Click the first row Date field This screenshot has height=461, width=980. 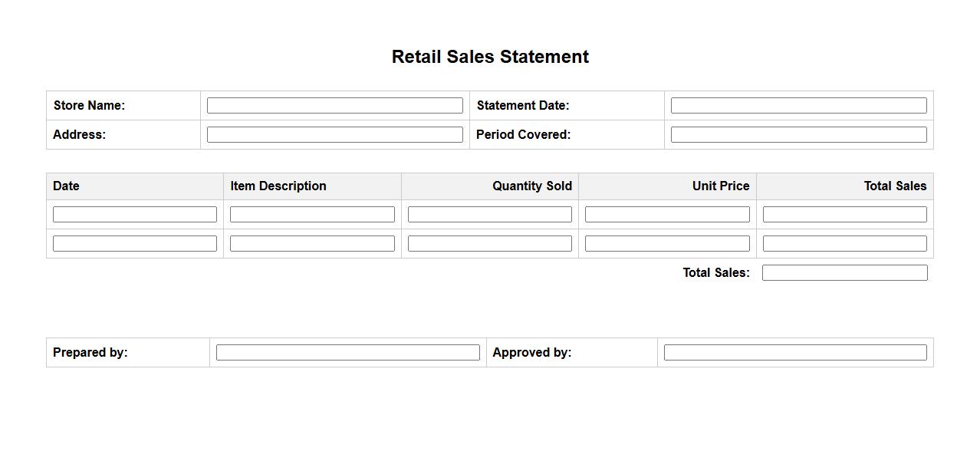[135, 215]
